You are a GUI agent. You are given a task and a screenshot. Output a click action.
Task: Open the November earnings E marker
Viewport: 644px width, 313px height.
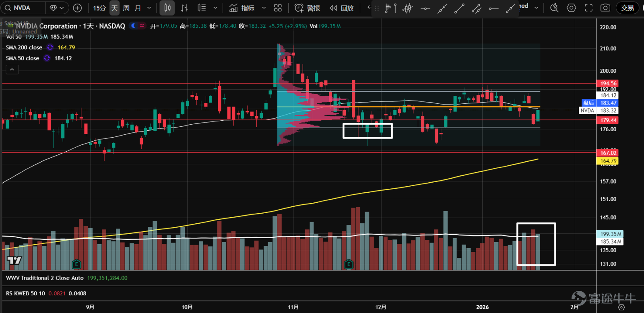click(349, 264)
